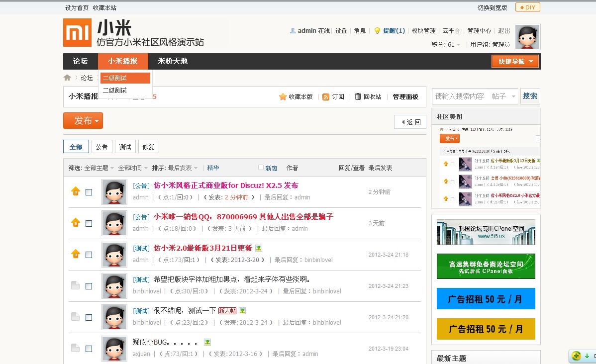Open the 帖子 search type dropdown
Viewport: 596px width, 364px height.
click(503, 96)
